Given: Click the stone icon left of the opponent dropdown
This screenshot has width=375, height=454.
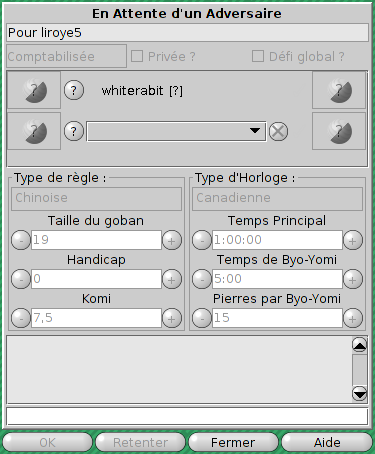Looking at the screenshot, I should 34,131.
